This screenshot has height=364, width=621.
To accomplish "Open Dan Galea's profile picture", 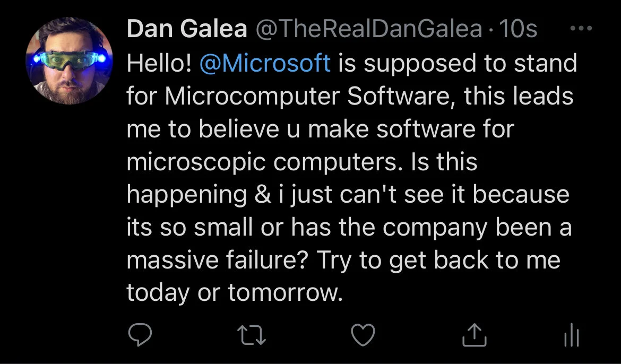I will click(69, 60).
